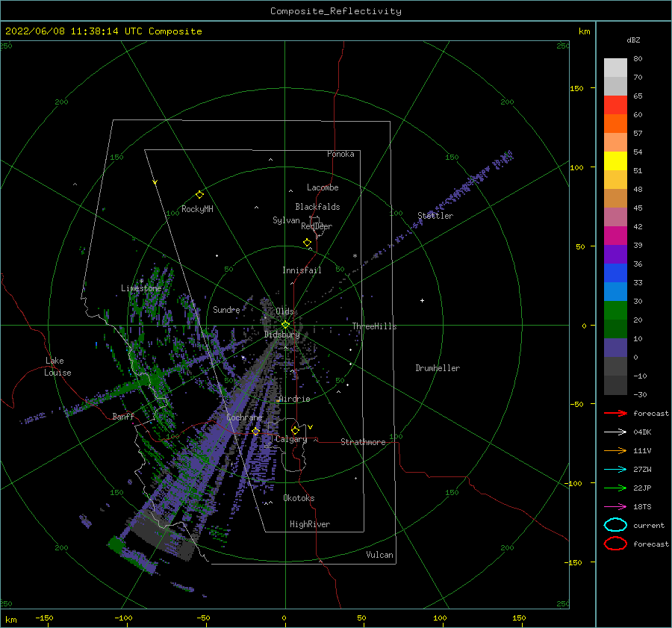Click the Sylvan label
This screenshot has height=628, width=672.
(286, 220)
